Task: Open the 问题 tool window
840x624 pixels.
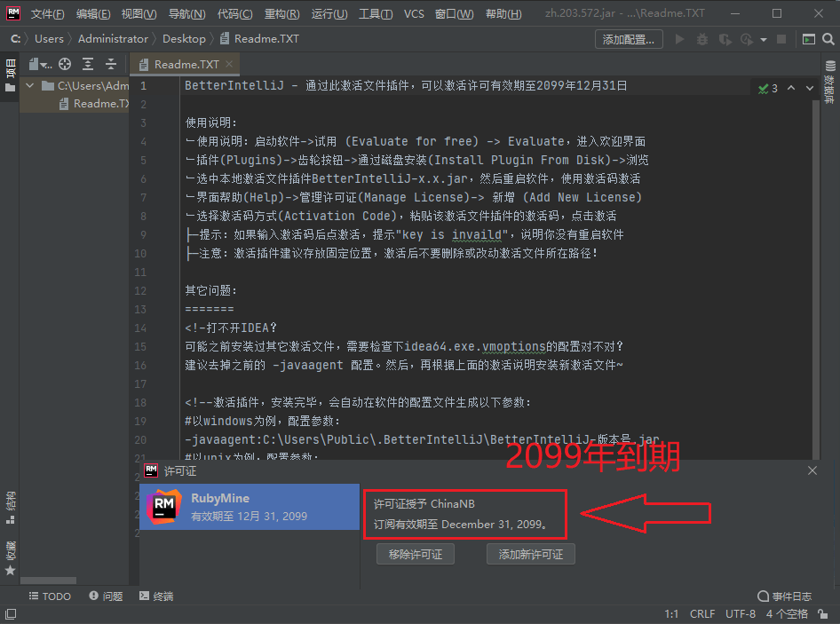Action: click(106, 596)
